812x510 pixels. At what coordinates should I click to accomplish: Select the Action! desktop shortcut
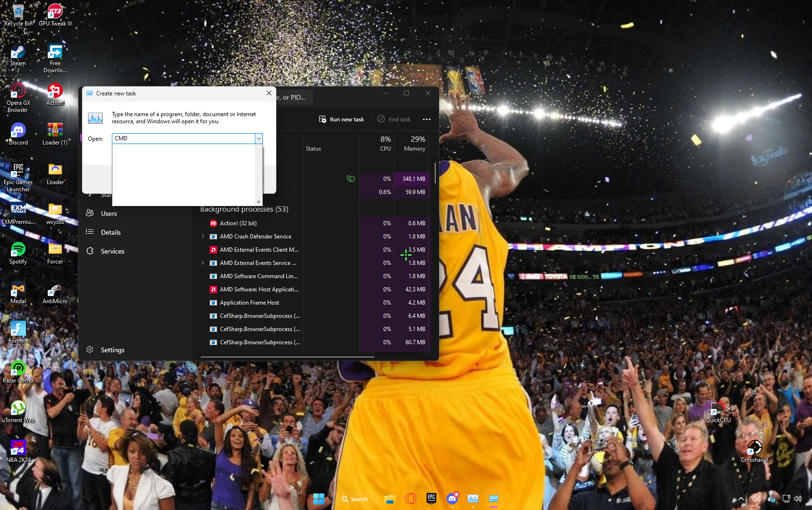pyautogui.click(x=55, y=94)
